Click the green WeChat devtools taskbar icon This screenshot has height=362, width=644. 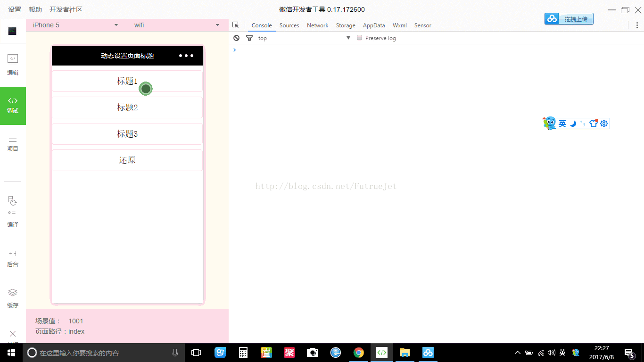click(382, 353)
